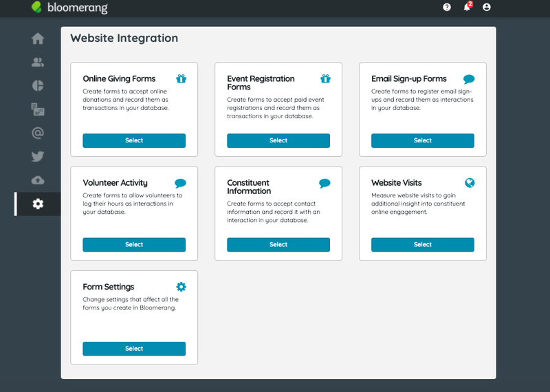The image size is (550, 392).
Task: Select Constituent Information
Action: pyautogui.click(x=278, y=245)
